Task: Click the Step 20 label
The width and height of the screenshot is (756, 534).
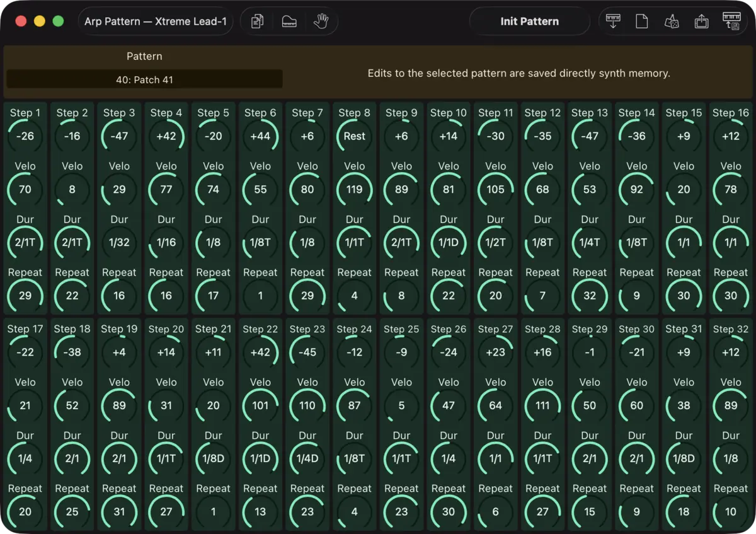Action: (166, 329)
